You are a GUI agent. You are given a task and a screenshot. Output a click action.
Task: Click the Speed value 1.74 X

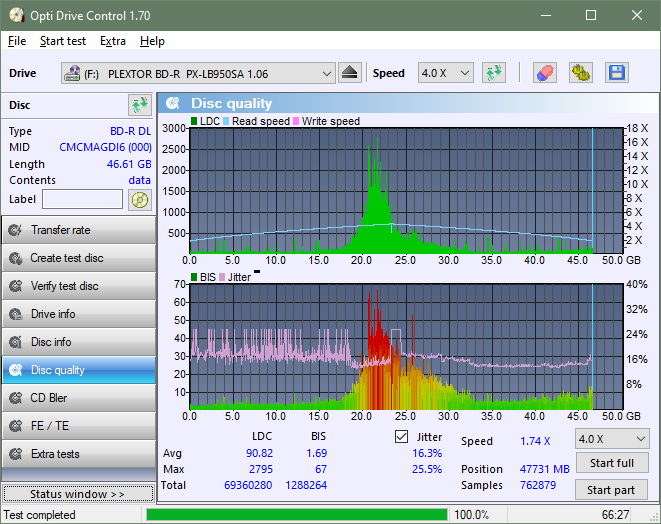tap(535, 441)
